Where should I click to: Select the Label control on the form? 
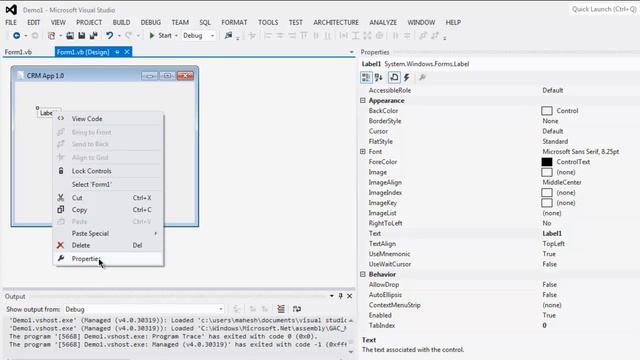[46, 113]
